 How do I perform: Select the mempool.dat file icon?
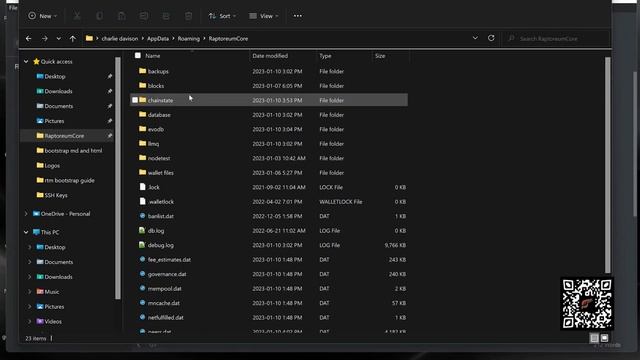pyautogui.click(x=142, y=288)
